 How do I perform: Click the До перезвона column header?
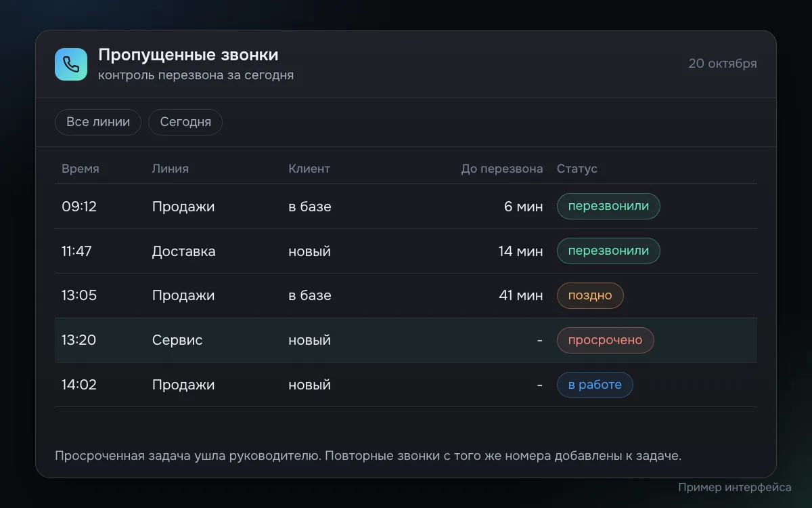502,169
